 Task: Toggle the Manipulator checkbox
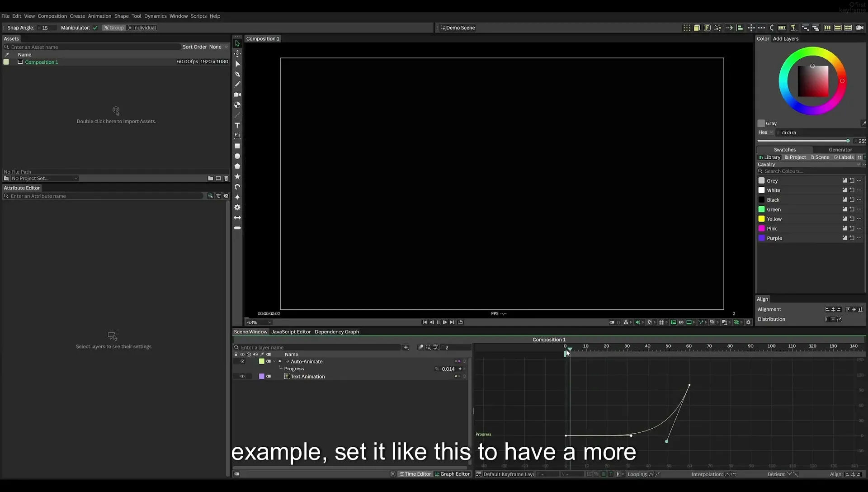click(95, 28)
